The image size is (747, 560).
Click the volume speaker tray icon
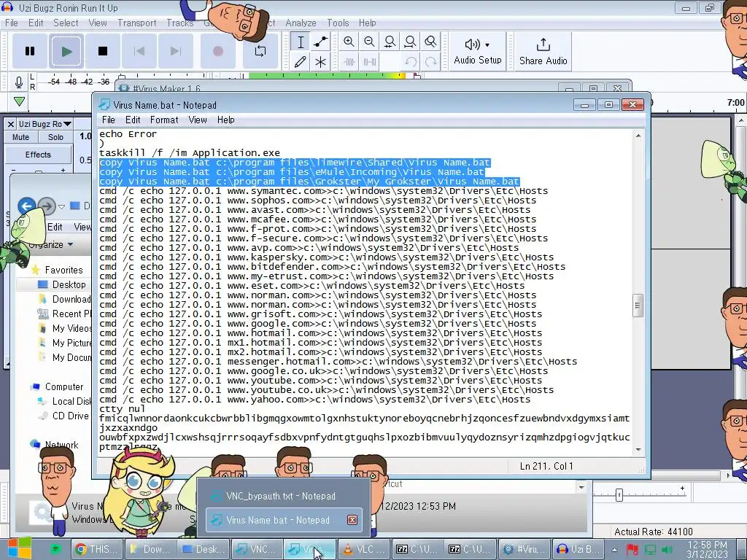point(667,550)
